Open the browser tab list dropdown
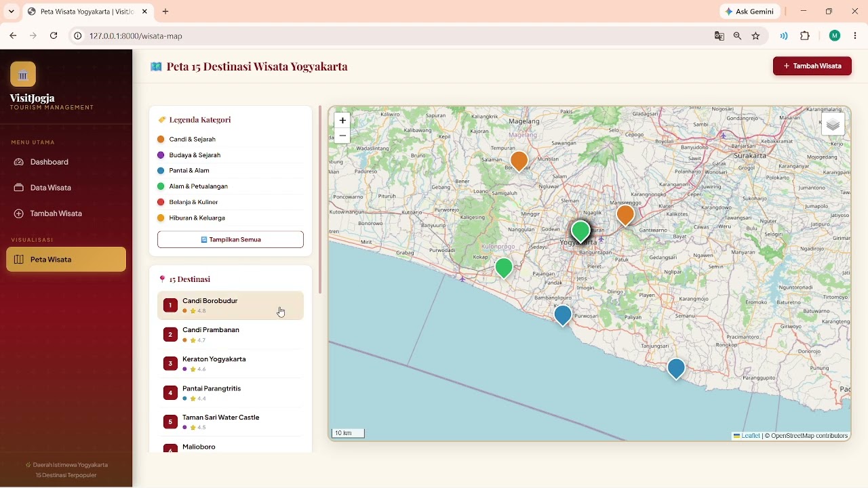Image resolution: width=868 pixels, height=488 pixels. click(x=11, y=12)
